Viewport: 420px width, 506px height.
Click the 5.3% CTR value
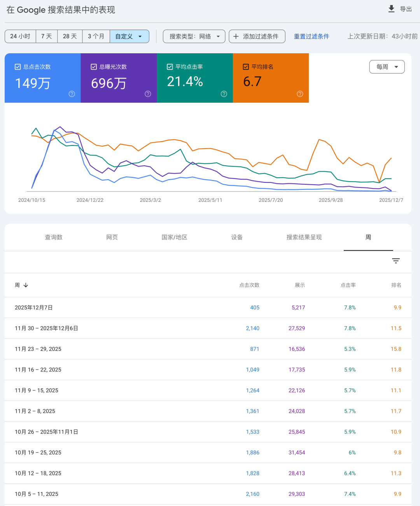coord(350,349)
